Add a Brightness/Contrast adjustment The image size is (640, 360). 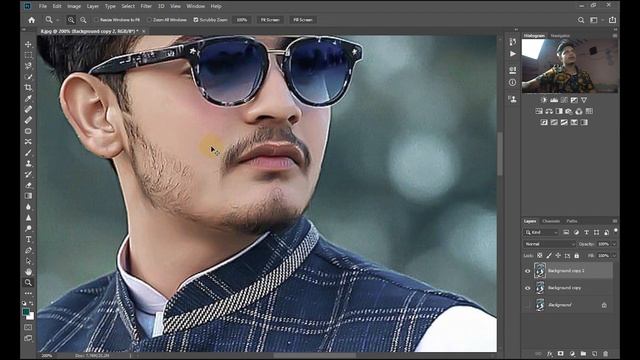point(544,100)
